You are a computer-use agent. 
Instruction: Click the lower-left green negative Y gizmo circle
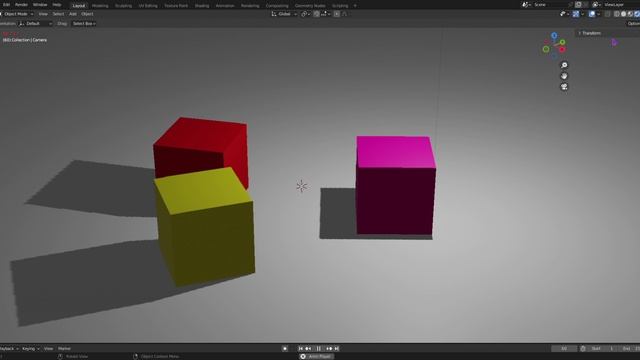tap(546, 49)
